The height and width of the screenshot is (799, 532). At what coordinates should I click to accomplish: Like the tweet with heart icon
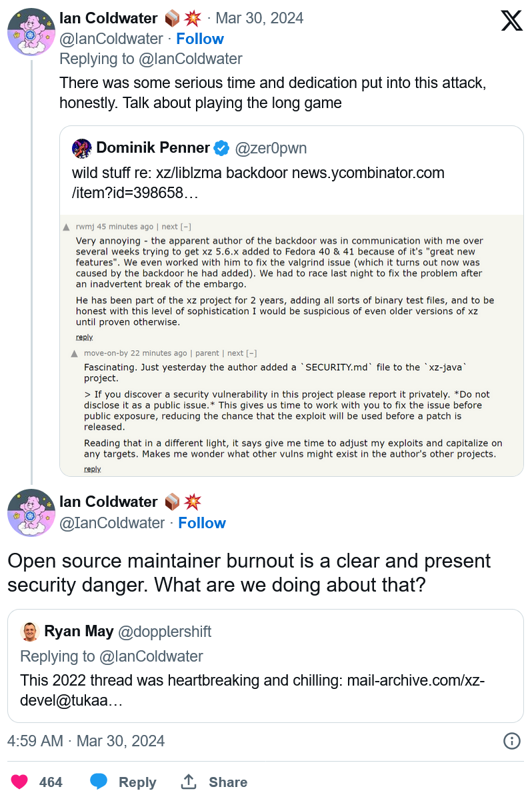[20, 782]
